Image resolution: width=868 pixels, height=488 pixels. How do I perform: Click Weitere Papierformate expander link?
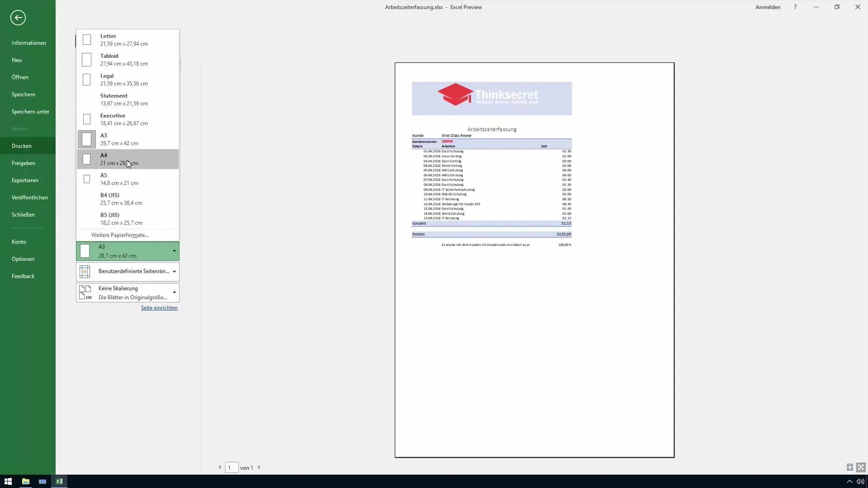tap(119, 234)
